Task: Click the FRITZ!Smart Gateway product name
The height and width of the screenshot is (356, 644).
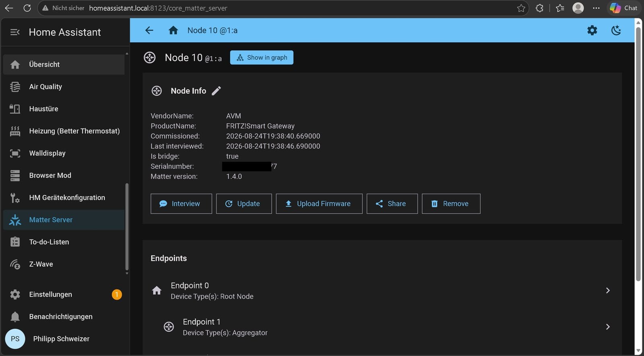Action: (260, 126)
